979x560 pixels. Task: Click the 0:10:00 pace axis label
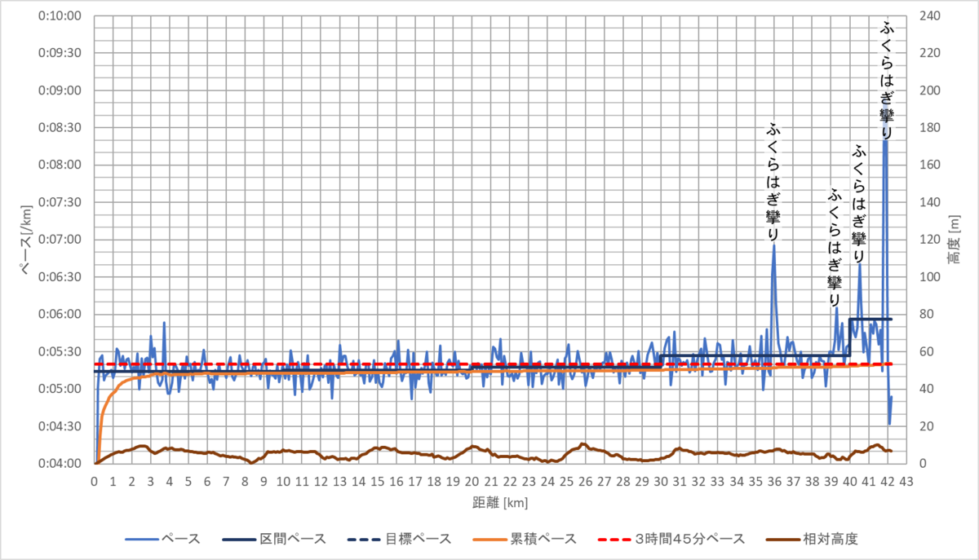[x=61, y=15]
